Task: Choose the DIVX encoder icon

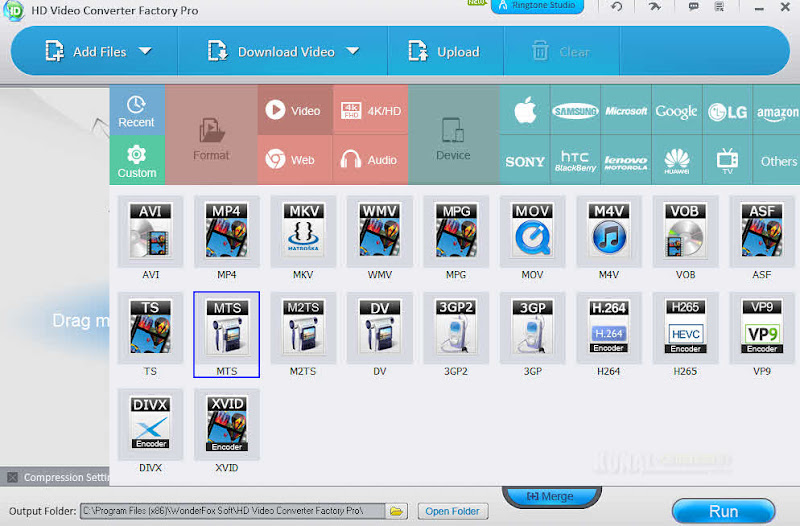Action: (x=151, y=424)
